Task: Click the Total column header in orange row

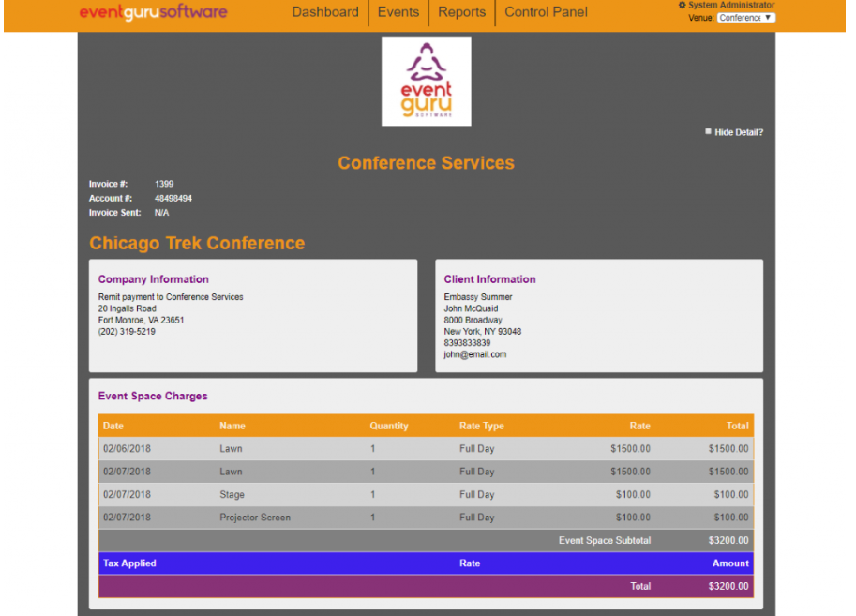Action: click(x=738, y=426)
